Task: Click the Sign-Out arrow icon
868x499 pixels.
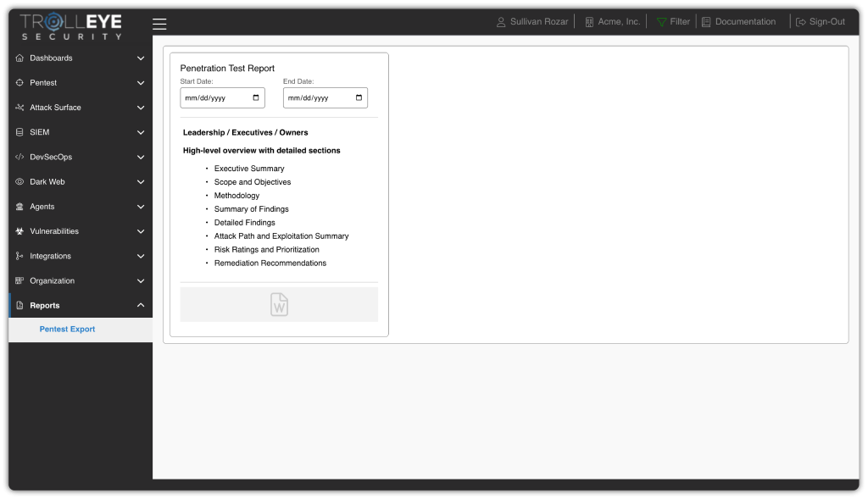Action: click(x=800, y=22)
